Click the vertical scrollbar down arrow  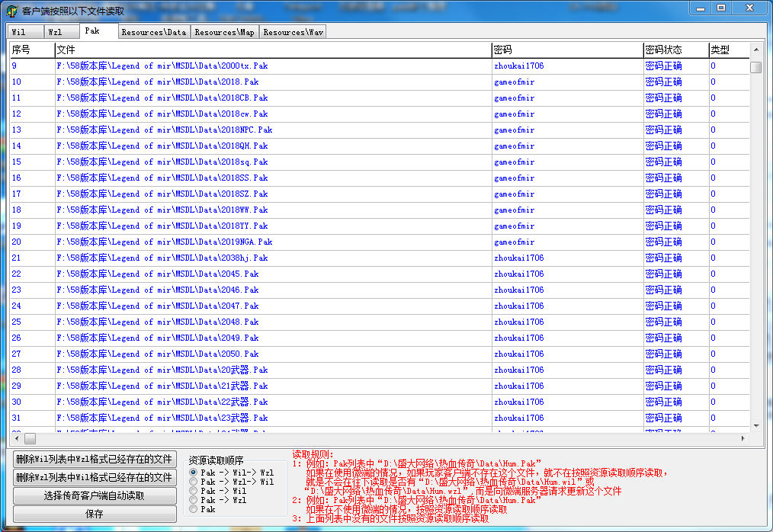pos(755,426)
